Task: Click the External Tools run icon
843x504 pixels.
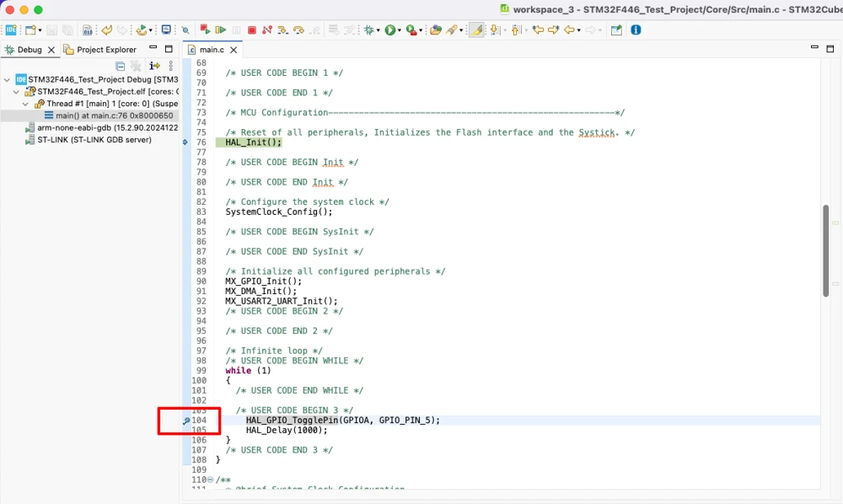Action: (412, 30)
